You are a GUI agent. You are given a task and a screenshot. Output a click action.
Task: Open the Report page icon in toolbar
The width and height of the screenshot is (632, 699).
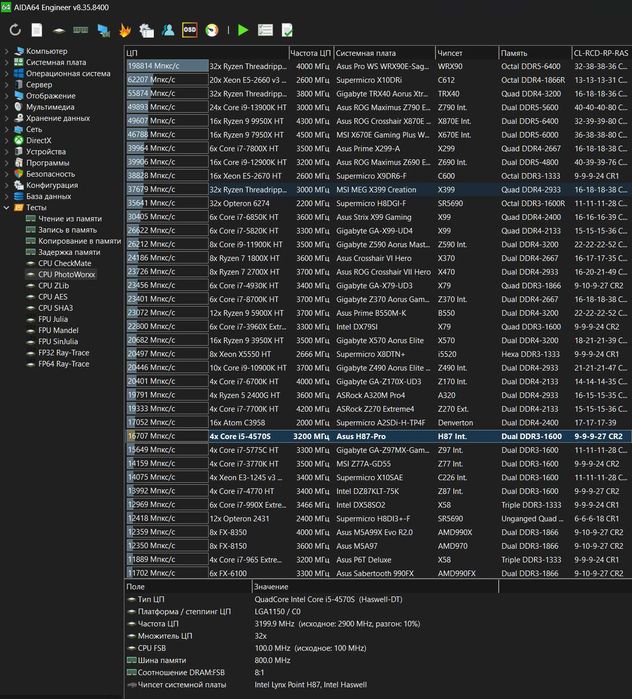point(37,30)
